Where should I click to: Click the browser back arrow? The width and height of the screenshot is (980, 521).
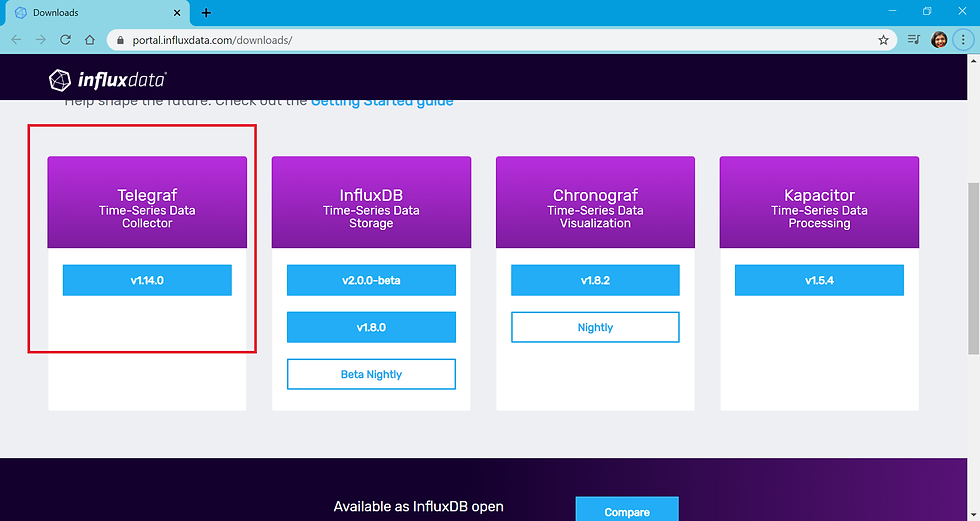(x=16, y=40)
